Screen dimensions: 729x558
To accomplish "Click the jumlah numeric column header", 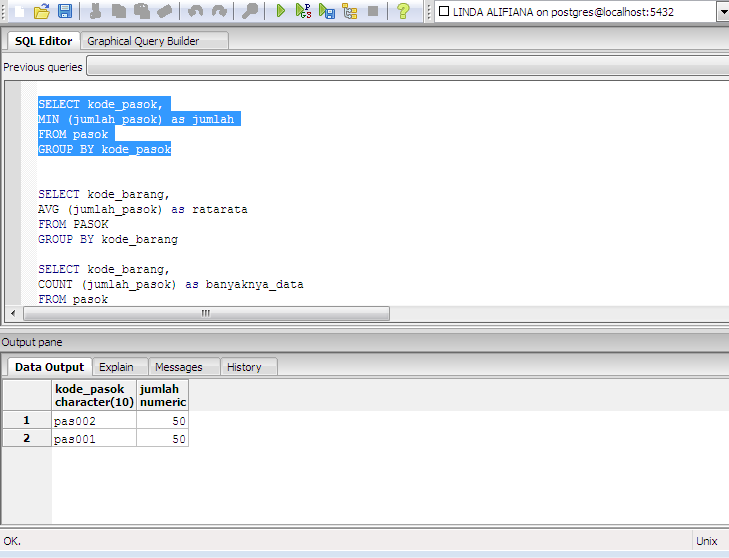I will coord(163,395).
